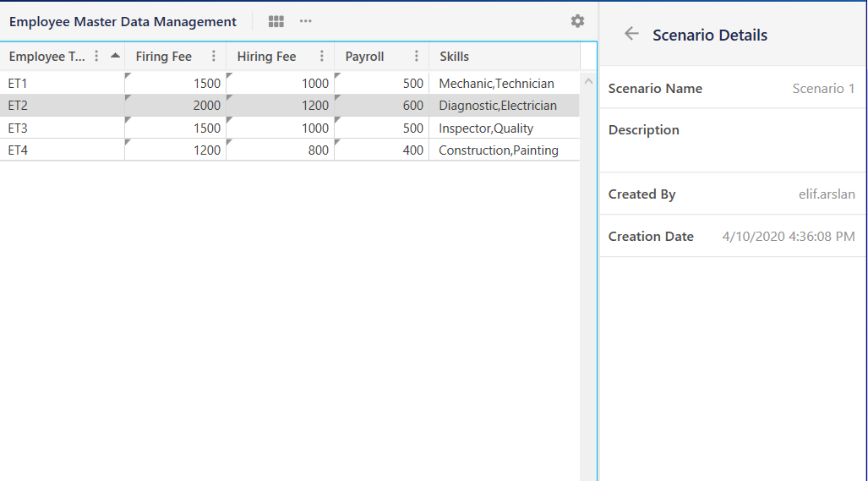
Task: Select ET4 Hiring Fee value 800
Action: 280,150
